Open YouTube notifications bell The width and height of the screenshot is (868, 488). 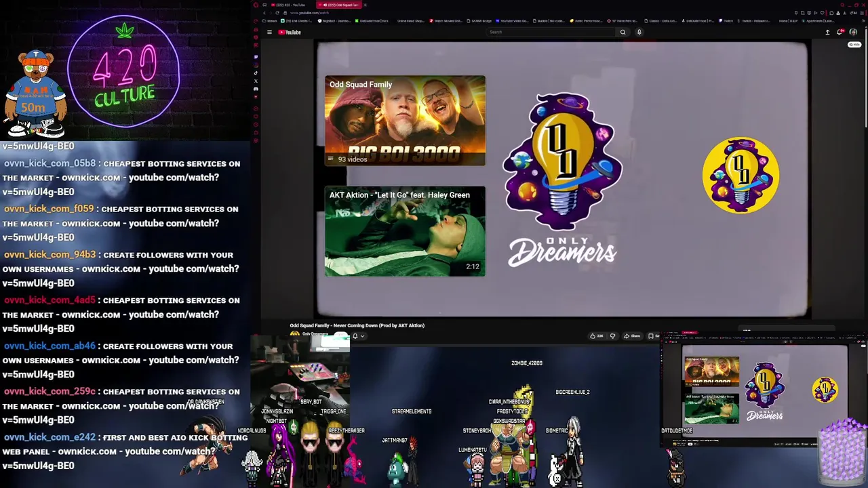(x=840, y=32)
